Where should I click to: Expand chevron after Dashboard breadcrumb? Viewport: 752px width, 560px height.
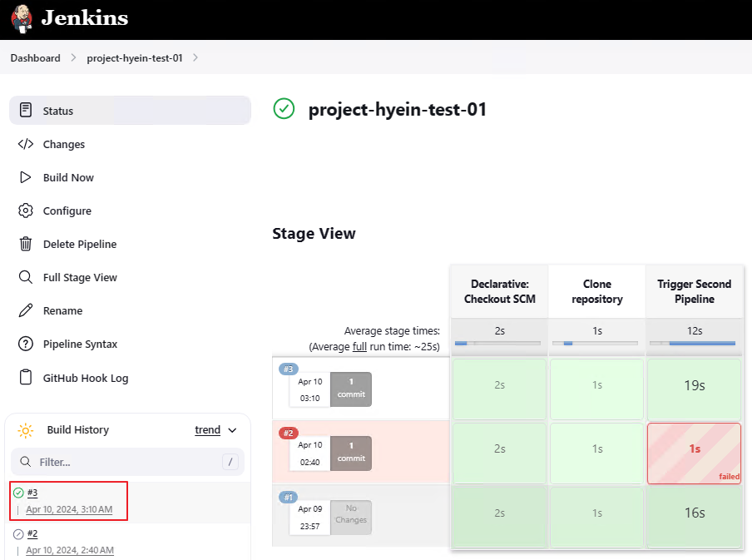click(73, 57)
